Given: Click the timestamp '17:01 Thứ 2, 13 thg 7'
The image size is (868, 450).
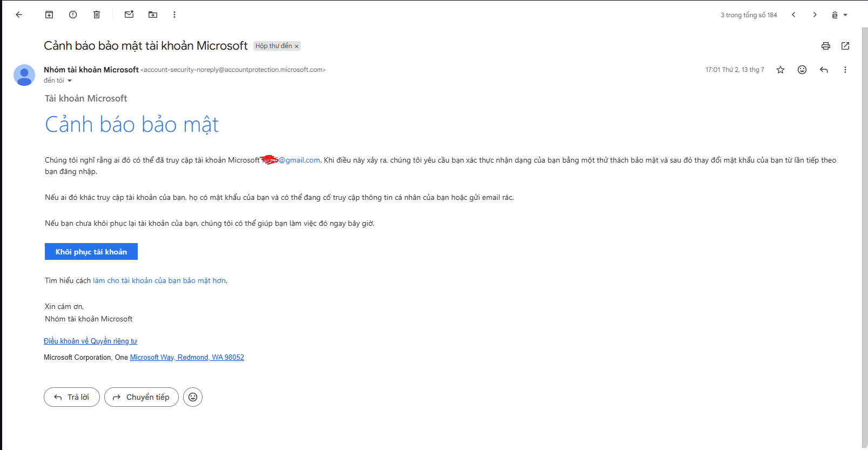Looking at the screenshot, I should click(x=735, y=70).
